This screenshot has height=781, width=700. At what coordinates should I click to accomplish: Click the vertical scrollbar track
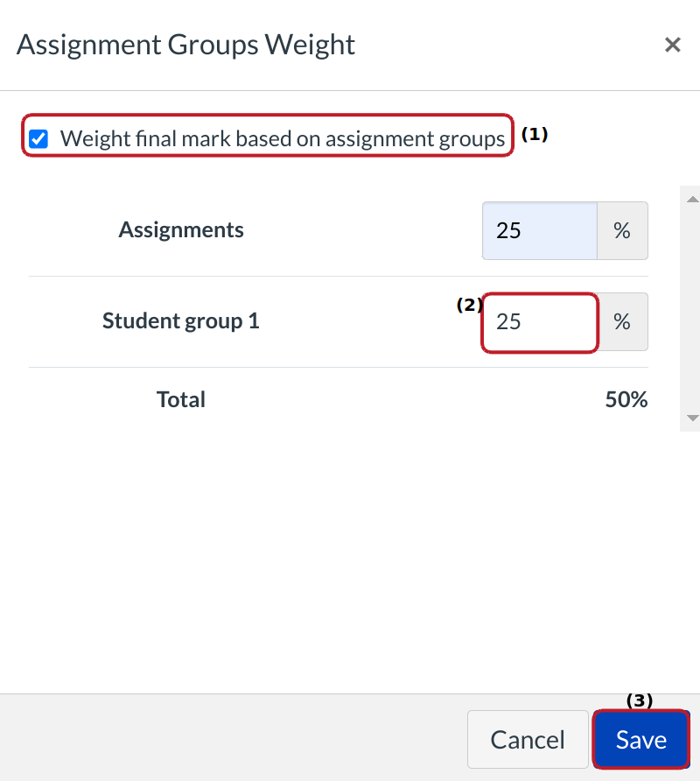coord(692,306)
